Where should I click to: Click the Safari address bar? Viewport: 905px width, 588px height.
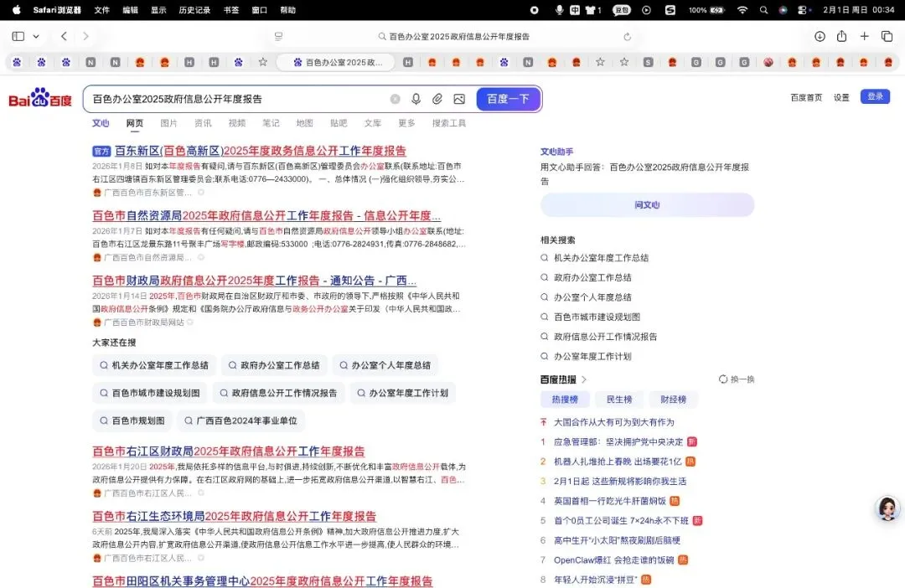point(453,36)
